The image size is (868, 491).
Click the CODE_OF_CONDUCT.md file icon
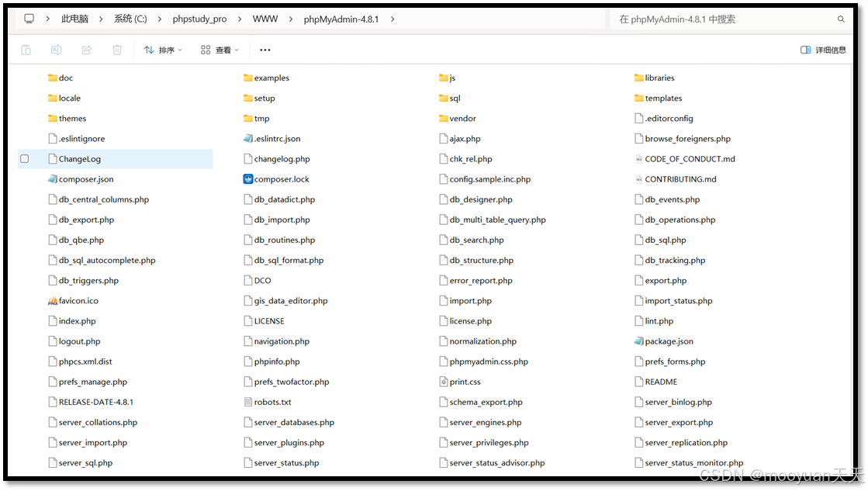tap(639, 159)
